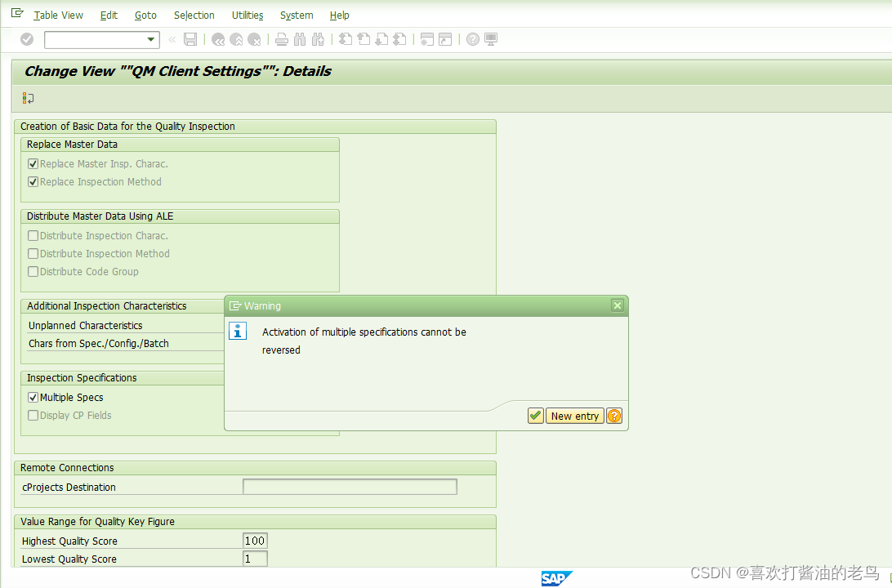Click the green Enter checkmark icon

tap(25, 38)
